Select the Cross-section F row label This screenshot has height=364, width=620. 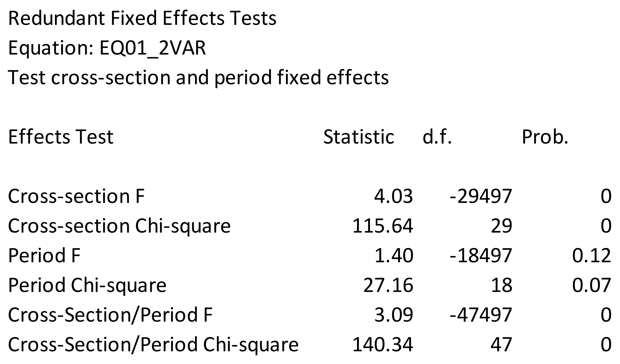pyautogui.click(x=76, y=196)
